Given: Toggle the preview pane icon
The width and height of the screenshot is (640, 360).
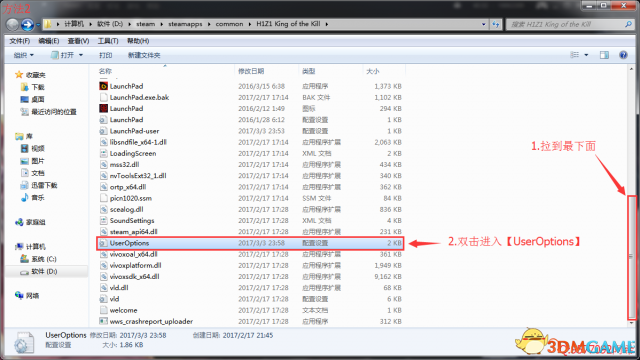Looking at the screenshot, I should click(x=604, y=55).
